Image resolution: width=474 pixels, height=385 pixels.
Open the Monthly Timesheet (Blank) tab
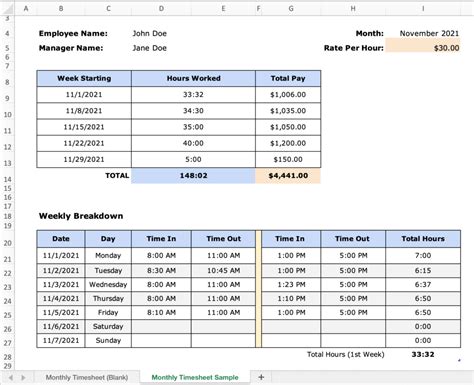pos(87,377)
